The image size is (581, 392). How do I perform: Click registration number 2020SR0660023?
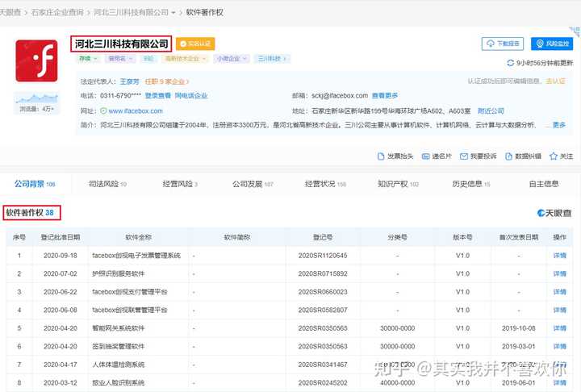click(323, 292)
